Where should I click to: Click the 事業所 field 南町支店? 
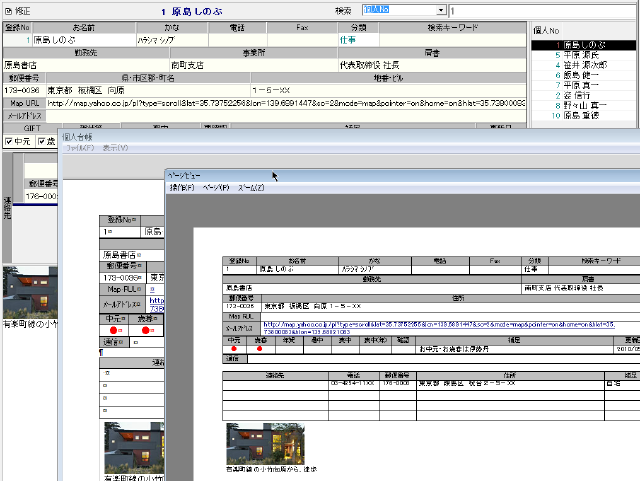pos(254,65)
